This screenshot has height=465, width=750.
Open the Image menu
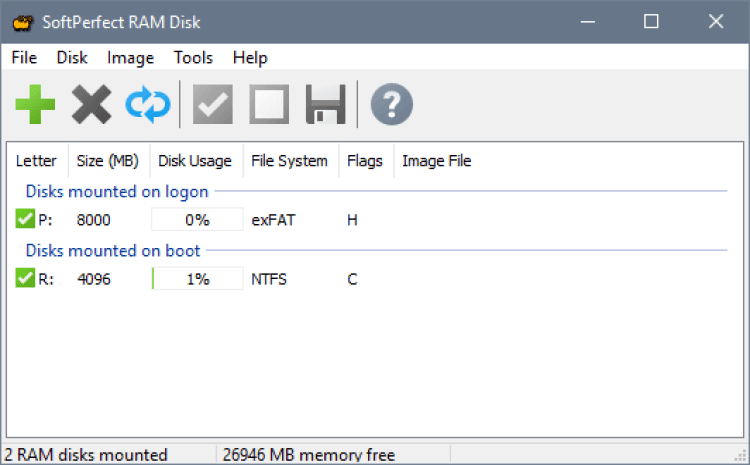pos(130,58)
